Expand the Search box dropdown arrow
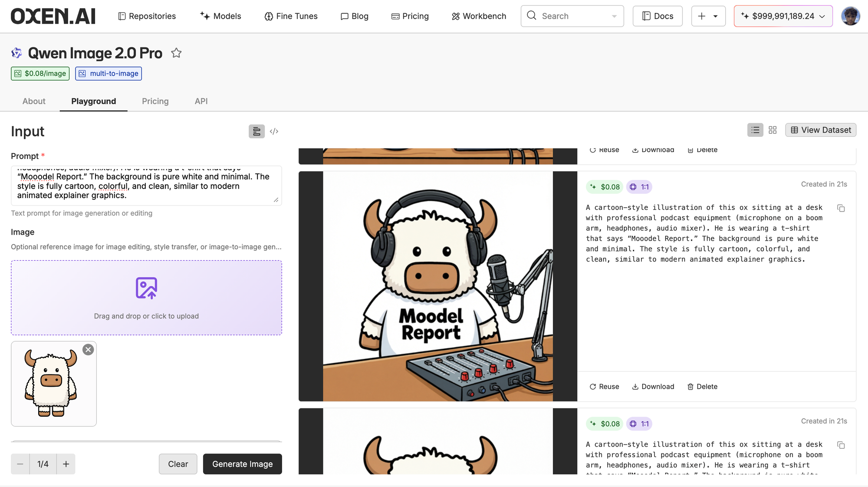The height and width of the screenshot is (487, 868). coord(614,16)
